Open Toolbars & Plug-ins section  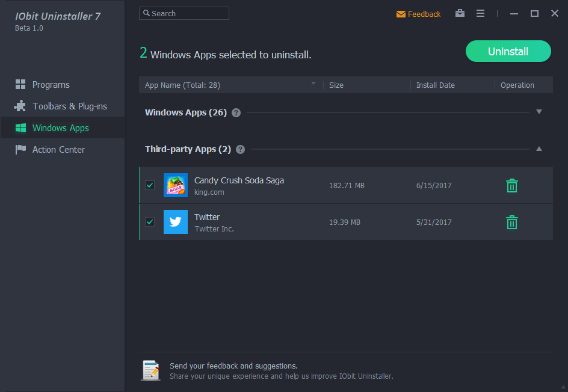(69, 106)
